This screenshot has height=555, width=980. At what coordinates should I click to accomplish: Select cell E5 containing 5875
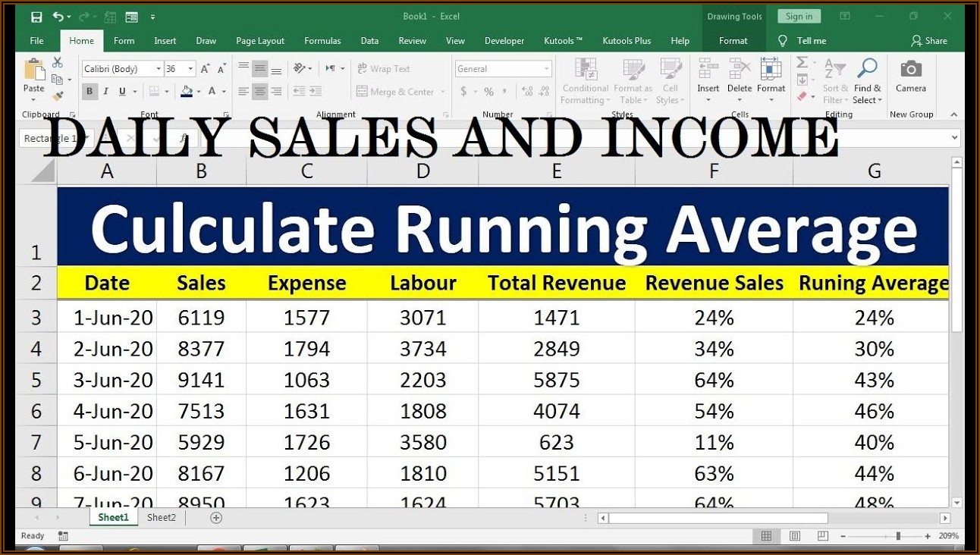click(x=556, y=380)
